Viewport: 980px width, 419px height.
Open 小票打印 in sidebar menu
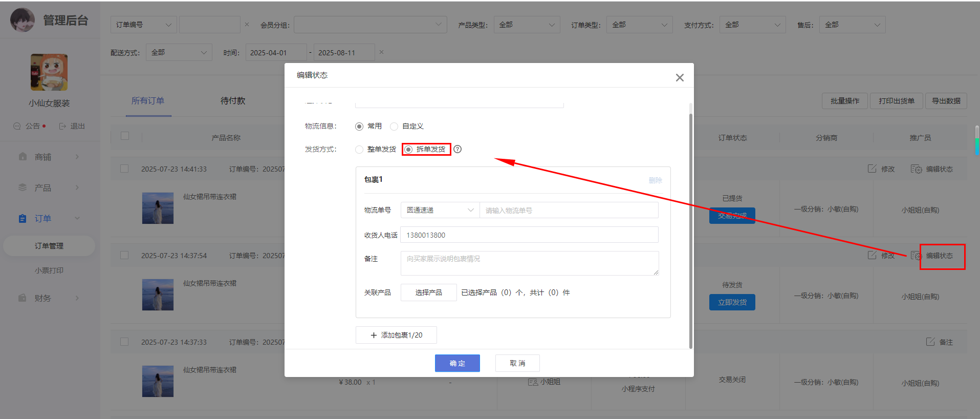(x=49, y=270)
